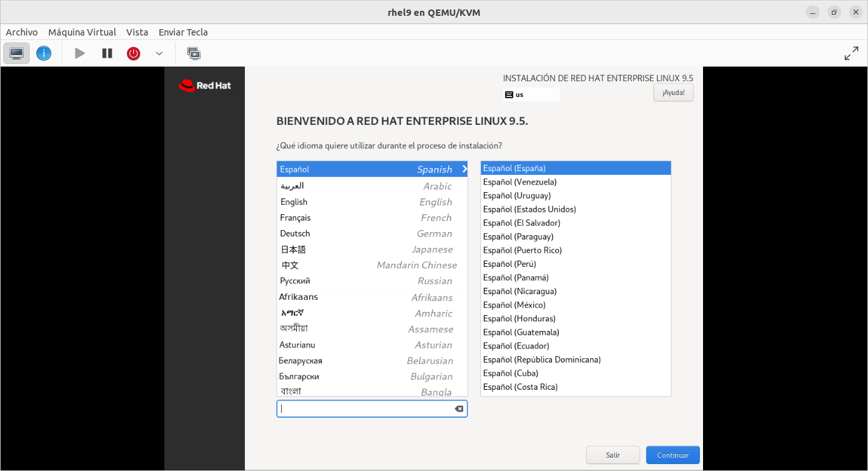The image size is (868, 471).
Task: Click the us keyboard layout indicator
Action: 532,94
